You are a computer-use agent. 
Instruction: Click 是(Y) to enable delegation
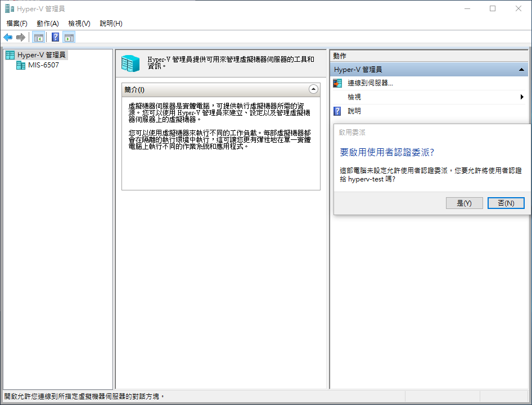(464, 203)
